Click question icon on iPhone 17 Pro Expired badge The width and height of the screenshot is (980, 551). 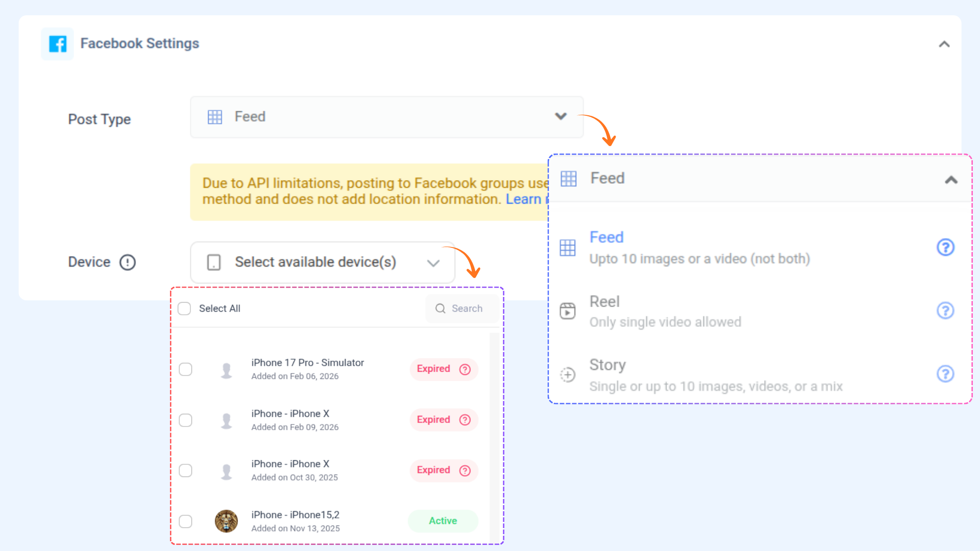tap(464, 369)
